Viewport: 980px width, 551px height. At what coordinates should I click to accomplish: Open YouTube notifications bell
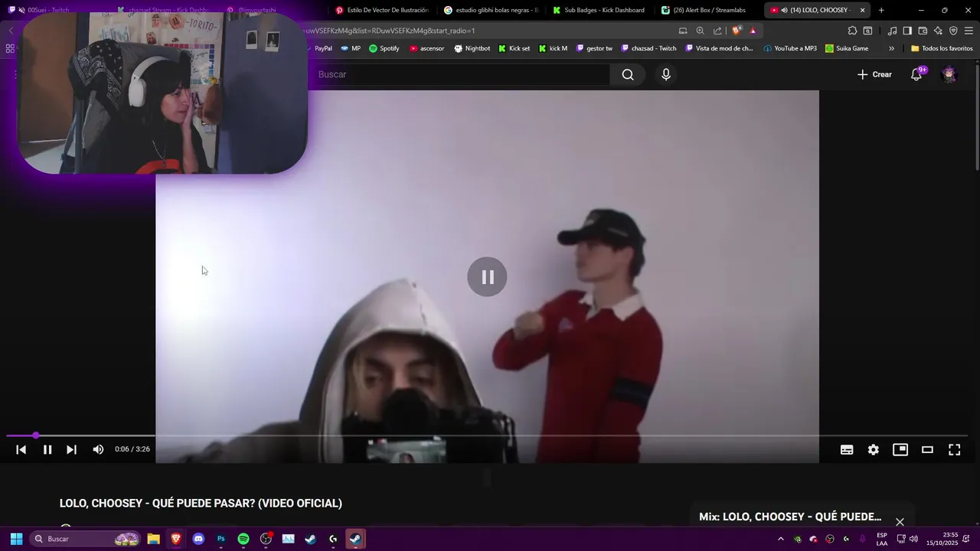pos(916,74)
